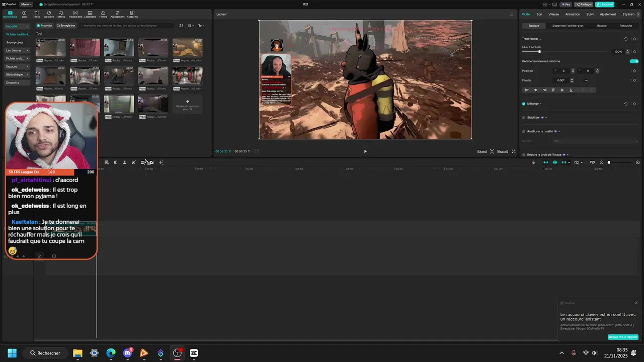Add keyframe for Mise à l'échelle
Screen dimensions: 644x362
634,52
